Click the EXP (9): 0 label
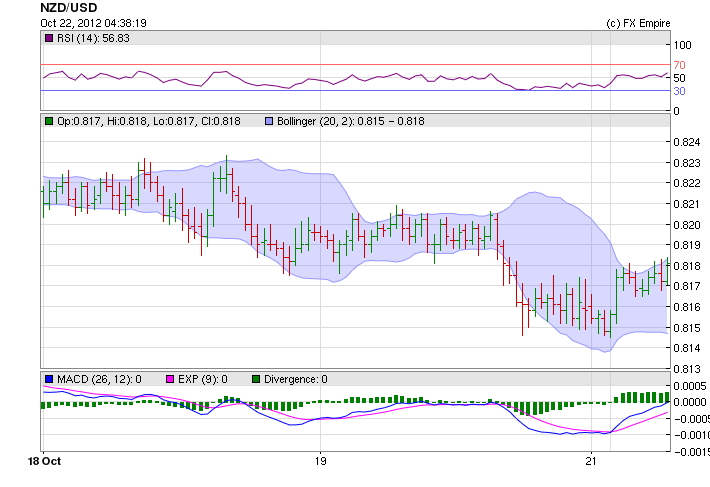 click(x=203, y=379)
